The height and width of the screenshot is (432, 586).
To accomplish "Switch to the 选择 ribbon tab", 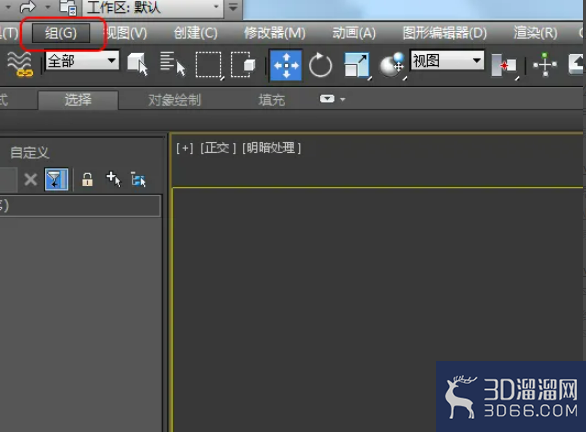I will 78,100.
